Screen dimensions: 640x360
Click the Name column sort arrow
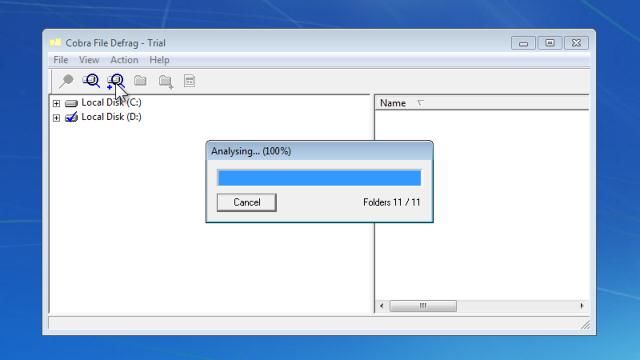pyautogui.click(x=420, y=103)
